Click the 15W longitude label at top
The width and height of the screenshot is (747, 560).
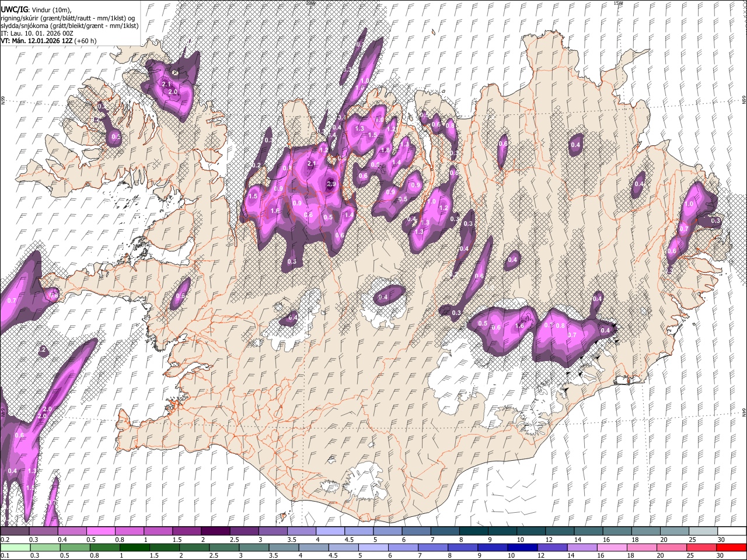coord(619,3)
